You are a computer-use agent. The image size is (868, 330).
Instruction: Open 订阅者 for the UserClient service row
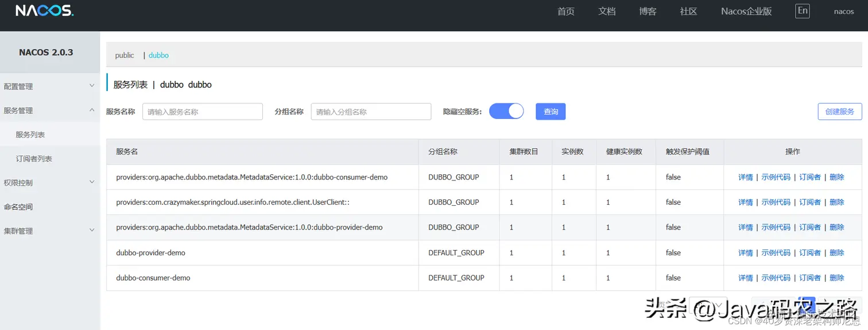(810, 202)
